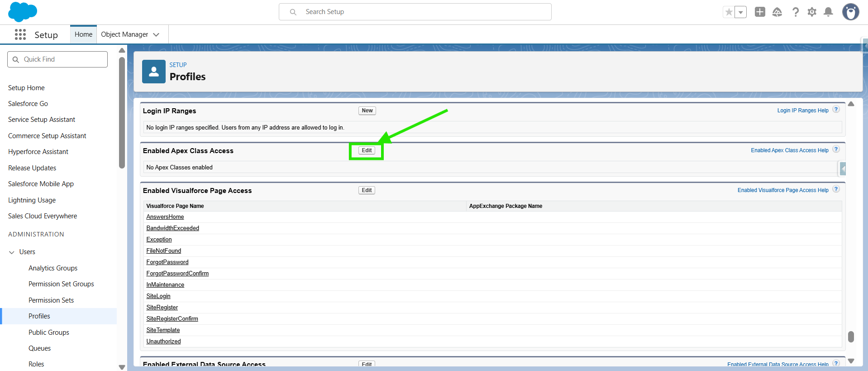Open Public Groups
This screenshot has height=371, width=868.
pyautogui.click(x=49, y=332)
